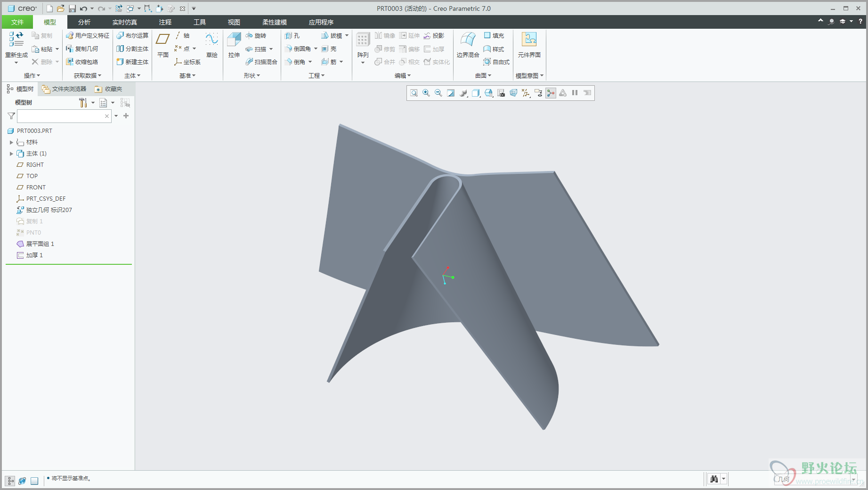
Task: Open the 收藏夹 favorites tab
Action: coord(108,89)
